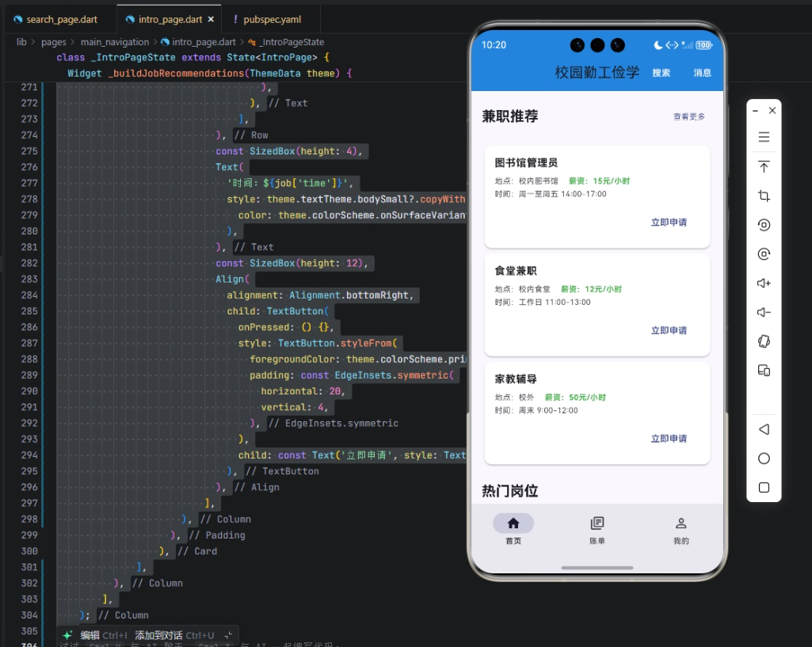
Task: Click the first emulator rotate icon
Action: pyautogui.click(x=764, y=225)
